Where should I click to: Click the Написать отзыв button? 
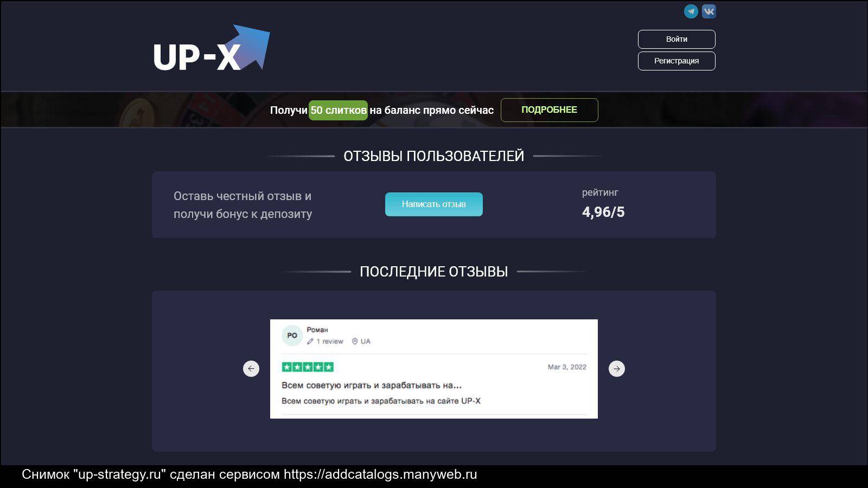point(434,204)
